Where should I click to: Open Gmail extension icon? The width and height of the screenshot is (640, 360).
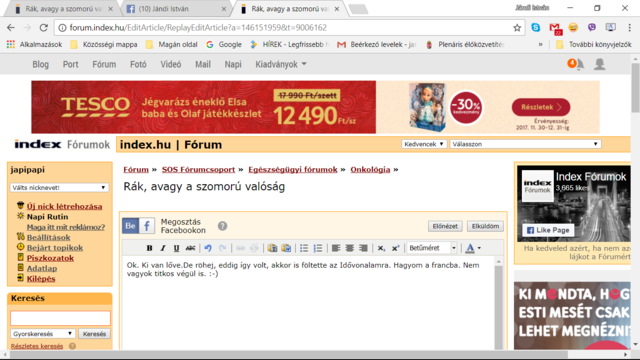point(555,28)
